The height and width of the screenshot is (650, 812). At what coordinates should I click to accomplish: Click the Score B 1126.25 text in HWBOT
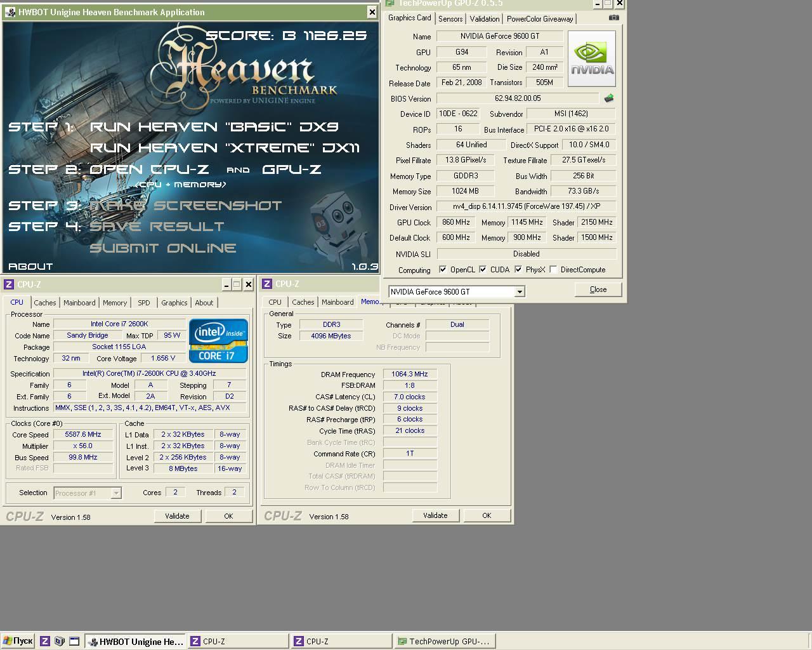pos(287,36)
